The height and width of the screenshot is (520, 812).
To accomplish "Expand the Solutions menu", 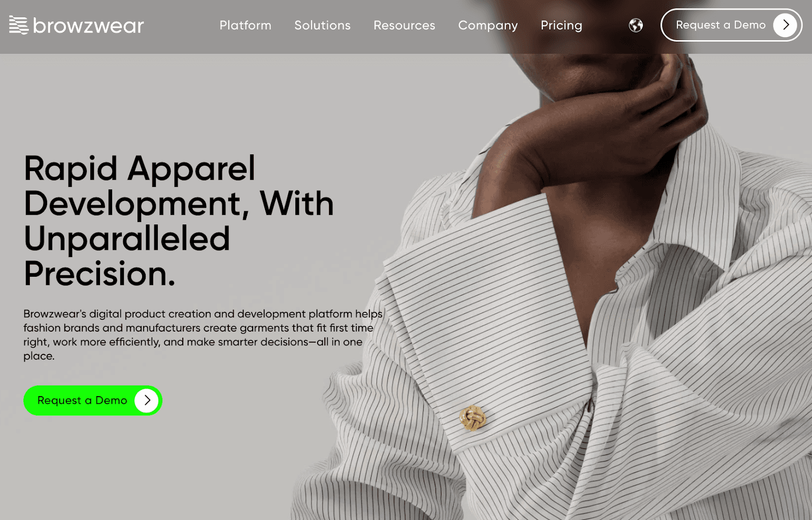I will tap(322, 25).
